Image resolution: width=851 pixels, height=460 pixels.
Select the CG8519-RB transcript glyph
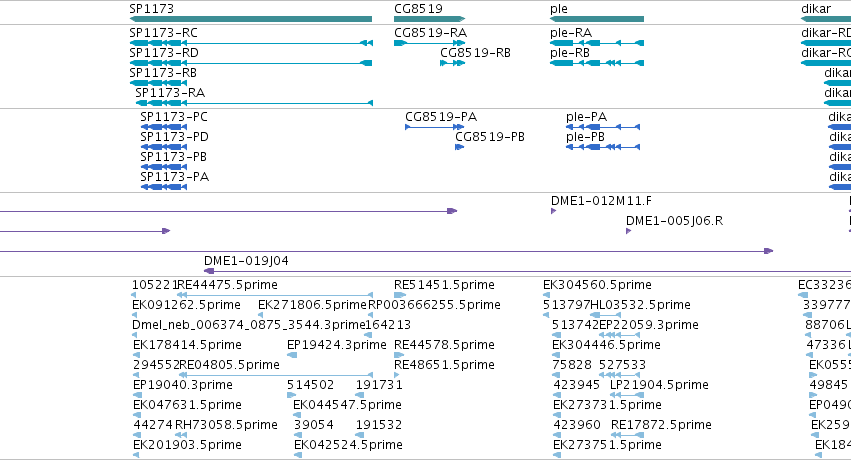click(452, 63)
